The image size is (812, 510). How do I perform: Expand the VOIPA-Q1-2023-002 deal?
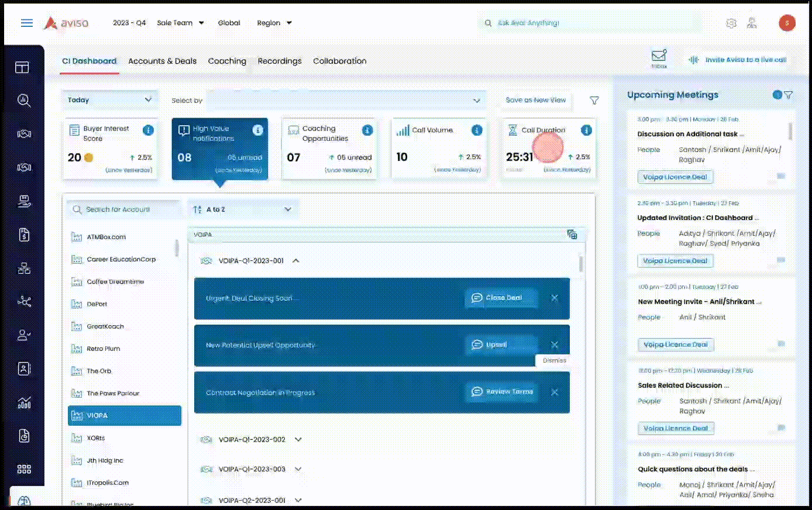298,440
